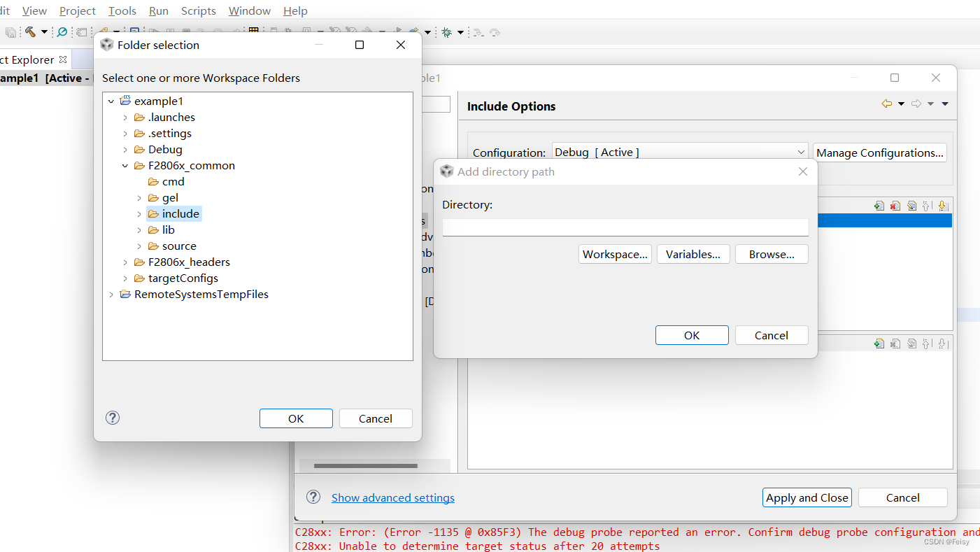Expand the .launches folder

click(125, 118)
